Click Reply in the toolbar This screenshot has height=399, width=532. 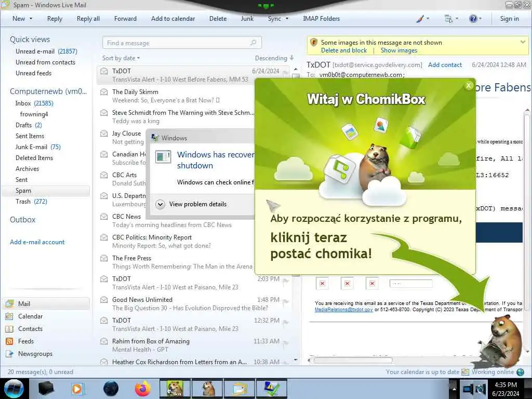55,19
